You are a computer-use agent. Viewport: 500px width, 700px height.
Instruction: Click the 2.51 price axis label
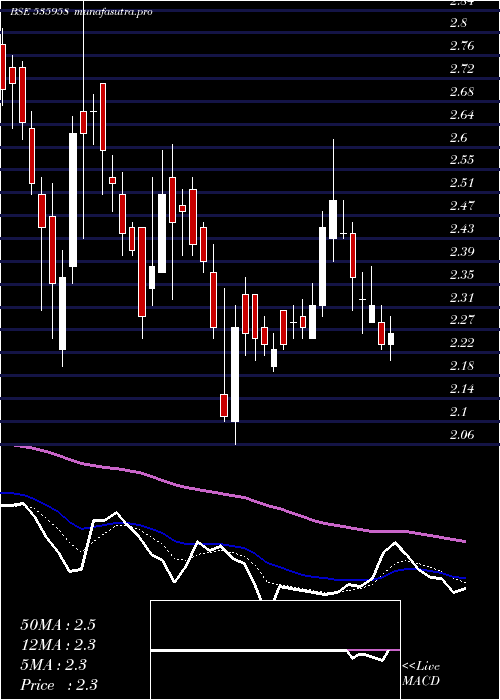click(461, 183)
